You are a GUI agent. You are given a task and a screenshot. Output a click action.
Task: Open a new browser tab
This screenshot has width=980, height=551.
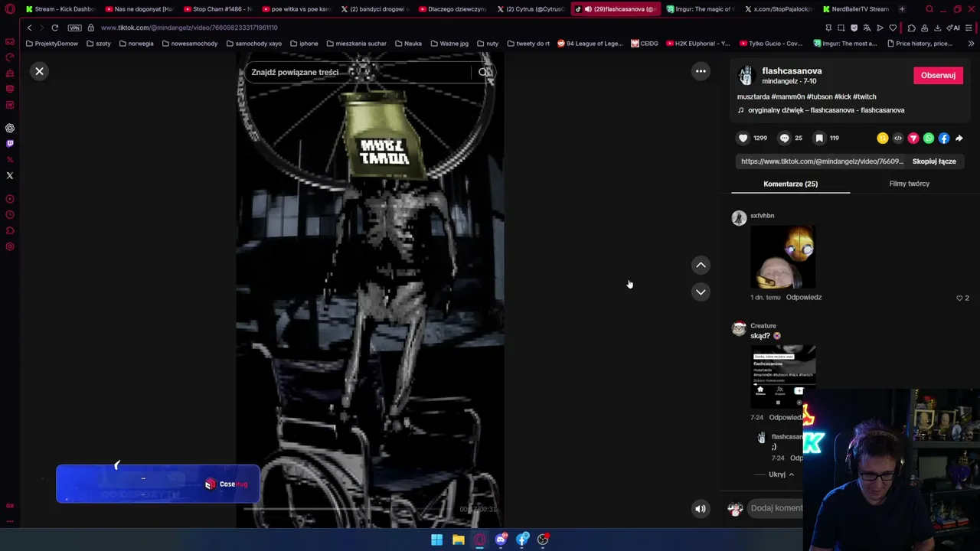(x=902, y=9)
